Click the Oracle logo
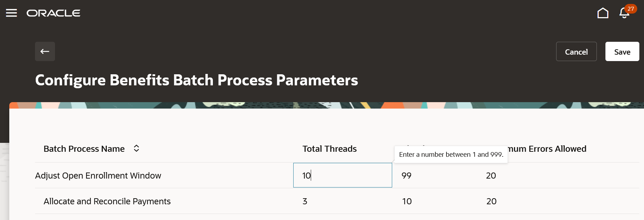Viewport: 644px width, 220px height. [54, 13]
